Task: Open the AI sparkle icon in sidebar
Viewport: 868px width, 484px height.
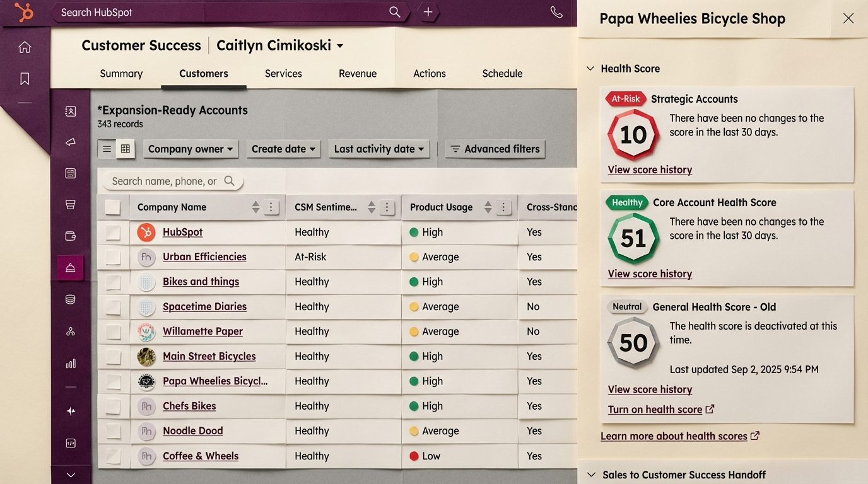Action: (x=71, y=411)
